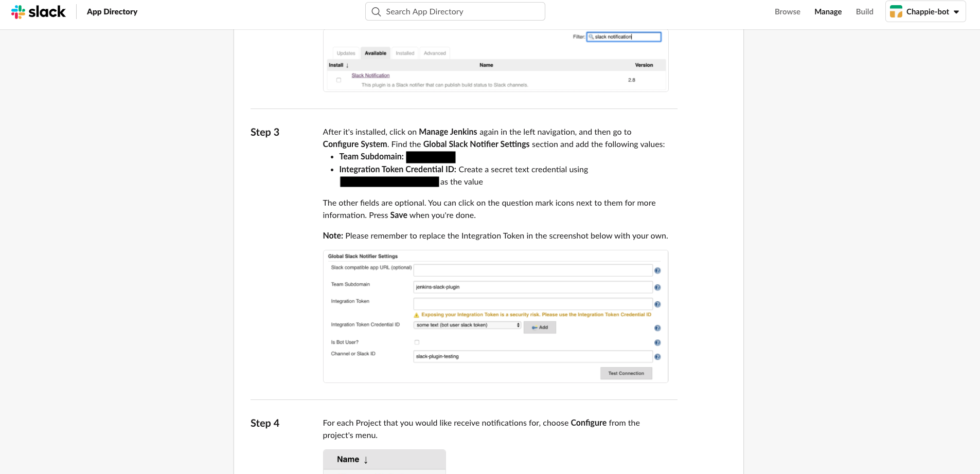Click the Slack notifier plugin description text
Viewport: 980px width, 474px height.
coord(444,85)
